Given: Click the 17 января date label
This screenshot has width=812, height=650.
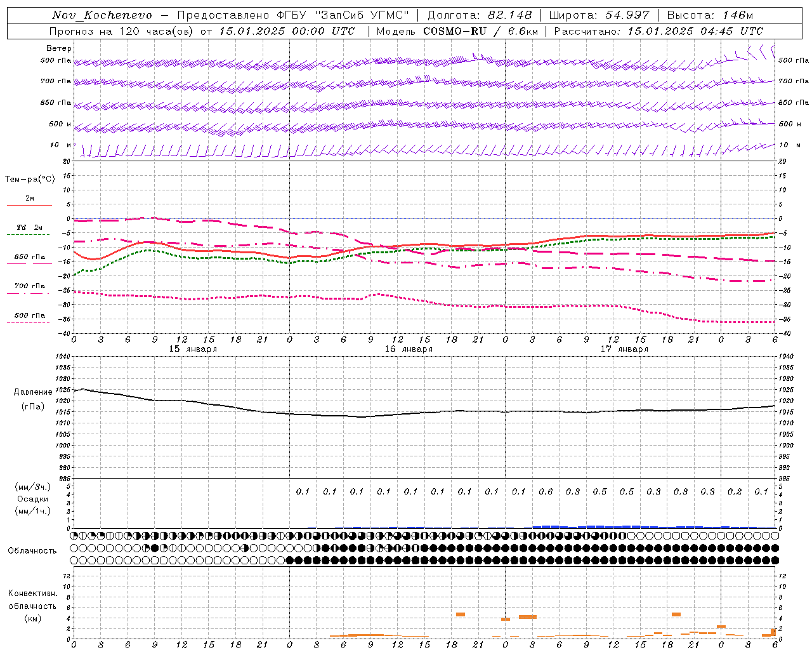Looking at the screenshot, I should 624,349.
